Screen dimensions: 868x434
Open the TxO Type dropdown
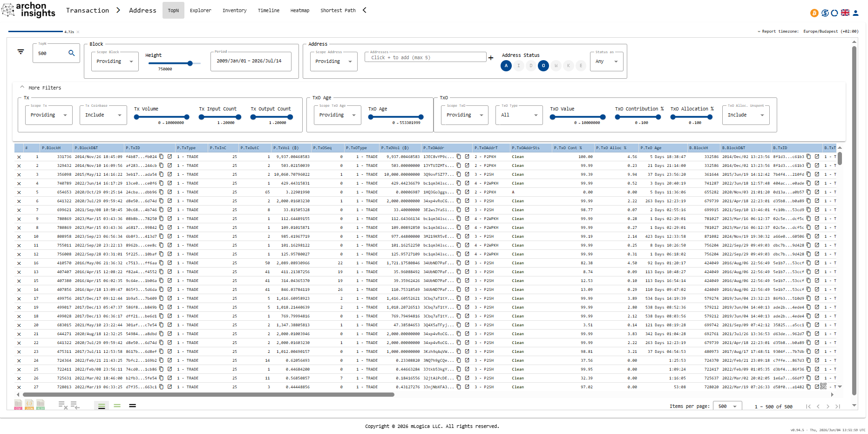[520, 115]
